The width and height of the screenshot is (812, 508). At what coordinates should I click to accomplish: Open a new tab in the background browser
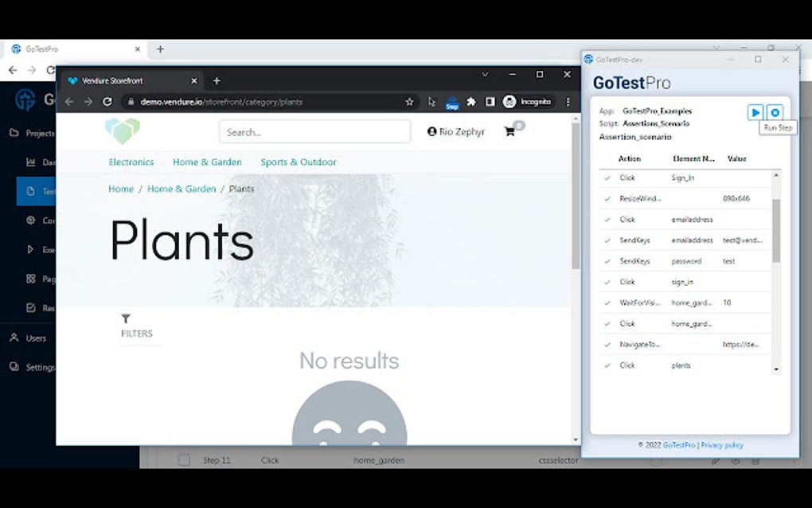coord(161,49)
